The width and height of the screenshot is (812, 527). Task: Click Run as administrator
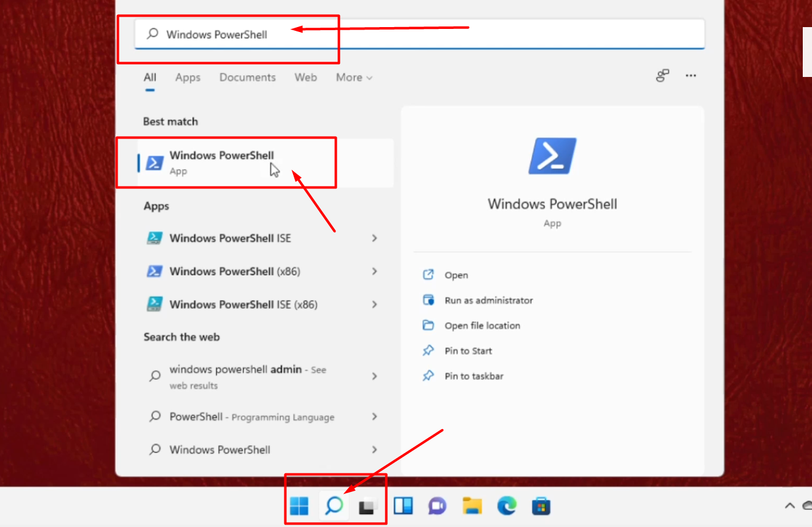point(489,300)
